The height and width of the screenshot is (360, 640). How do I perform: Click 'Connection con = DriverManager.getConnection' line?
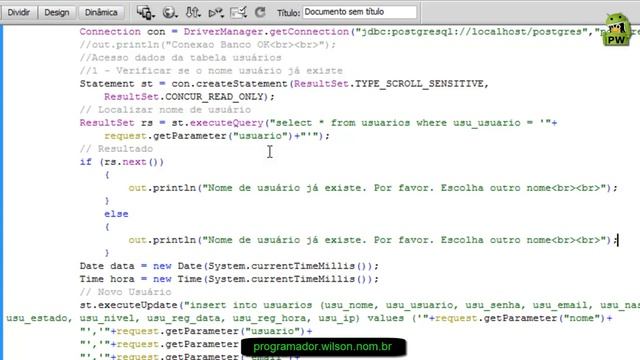(x=360, y=32)
